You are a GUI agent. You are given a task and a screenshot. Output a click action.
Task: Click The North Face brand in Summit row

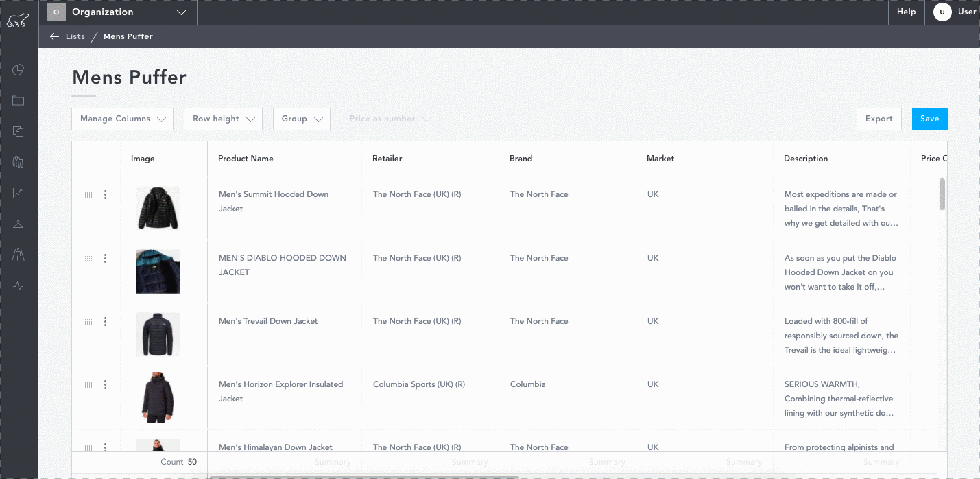[x=539, y=194]
